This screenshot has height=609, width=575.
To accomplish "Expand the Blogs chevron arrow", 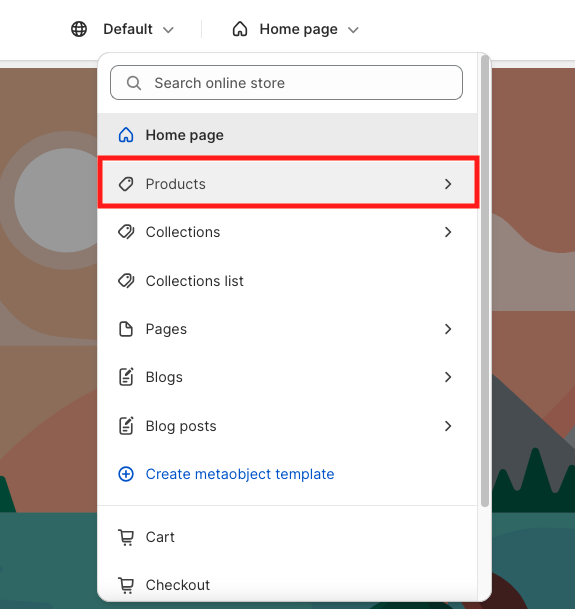I will [448, 377].
